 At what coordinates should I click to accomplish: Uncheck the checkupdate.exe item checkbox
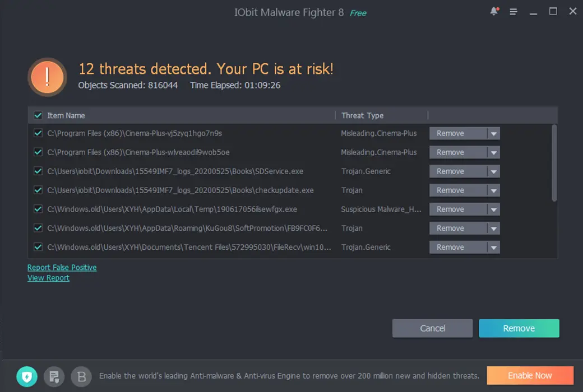38,190
